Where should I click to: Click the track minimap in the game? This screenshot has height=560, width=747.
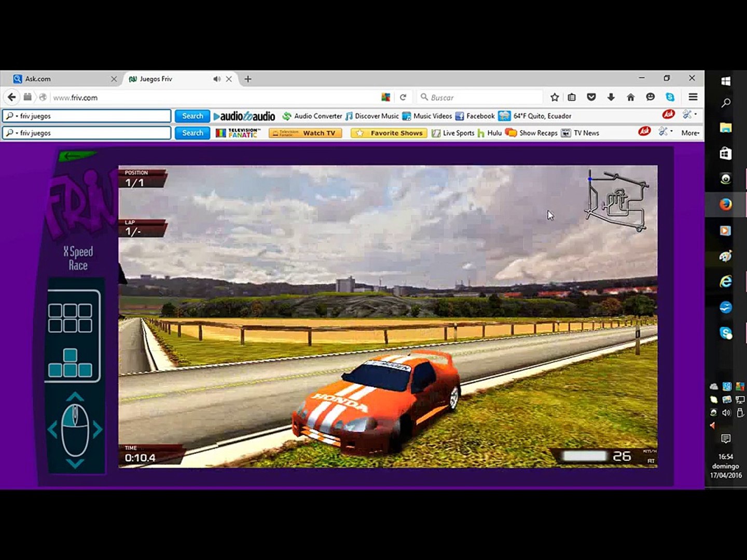pyautogui.click(x=617, y=201)
